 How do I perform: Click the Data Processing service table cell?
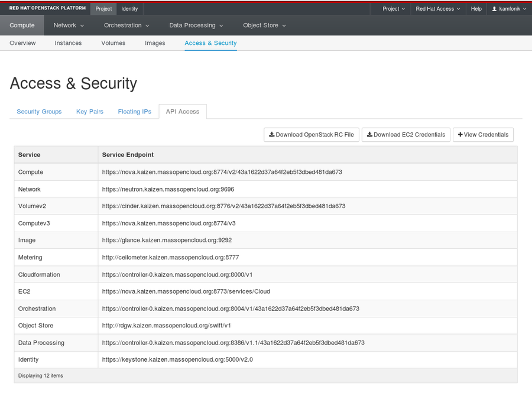click(56, 343)
